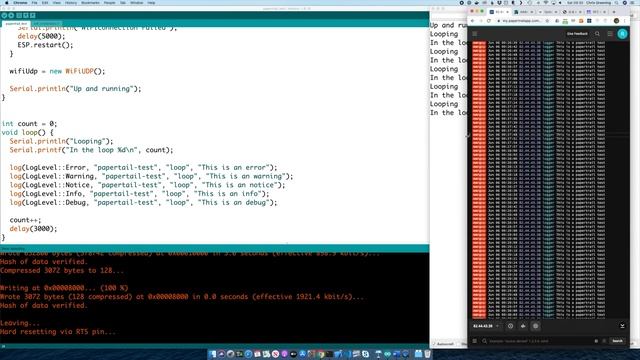The image size is (640, 360).
Task: Open the View menu
Action: 57,2
